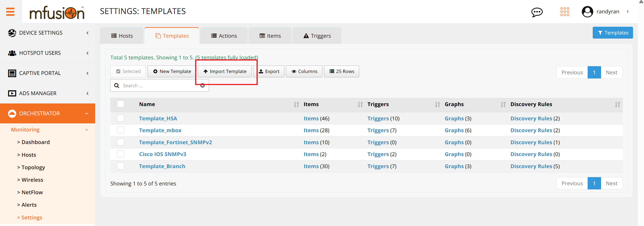Sort by the Name column sort arrows
This screenshot has width=644, height=226.
[x=296, y=105]
